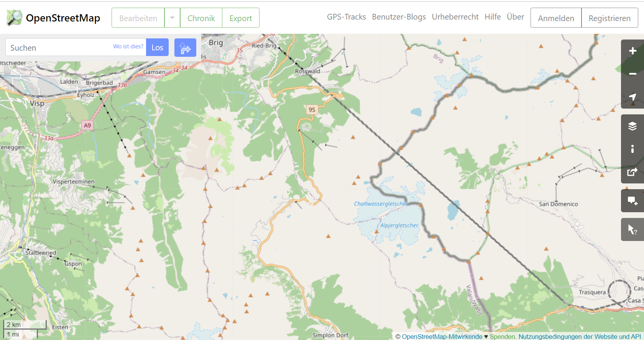Open the Chronik tab
Screen dimensions: 644x340
201,18
